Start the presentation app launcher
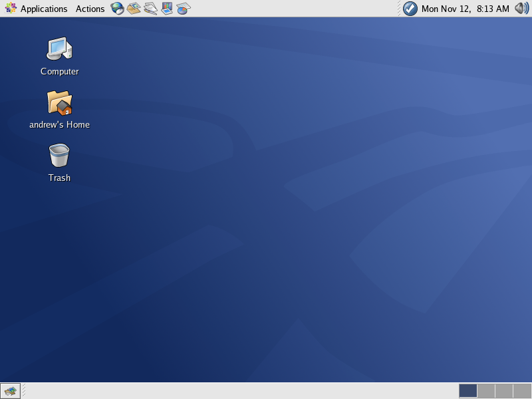Screen dimensions: 532x399 [167, 9]
